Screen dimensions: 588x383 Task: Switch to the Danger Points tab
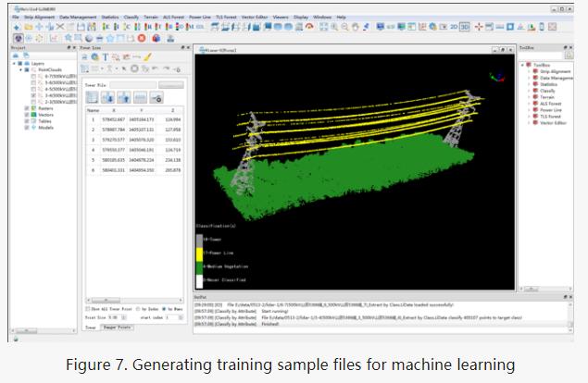coord(117,327)
